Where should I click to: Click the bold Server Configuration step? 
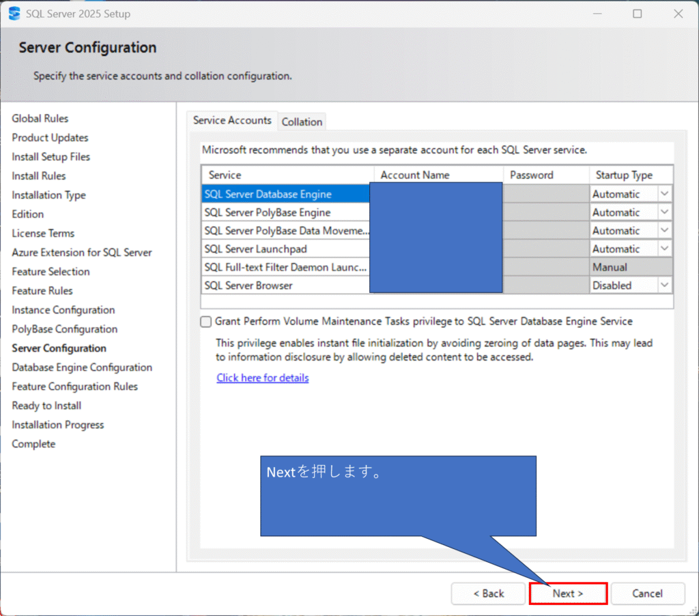(x=59, y=348)
